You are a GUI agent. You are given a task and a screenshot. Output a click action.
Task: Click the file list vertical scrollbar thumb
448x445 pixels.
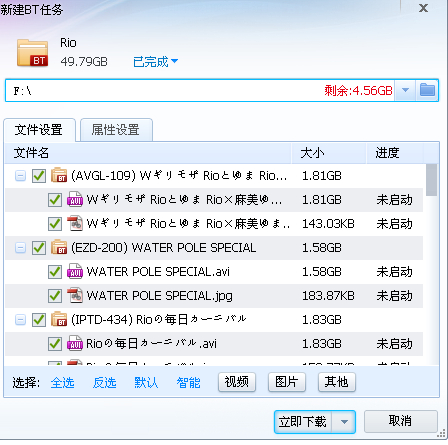pyautogui.click(x=431, y=180)
